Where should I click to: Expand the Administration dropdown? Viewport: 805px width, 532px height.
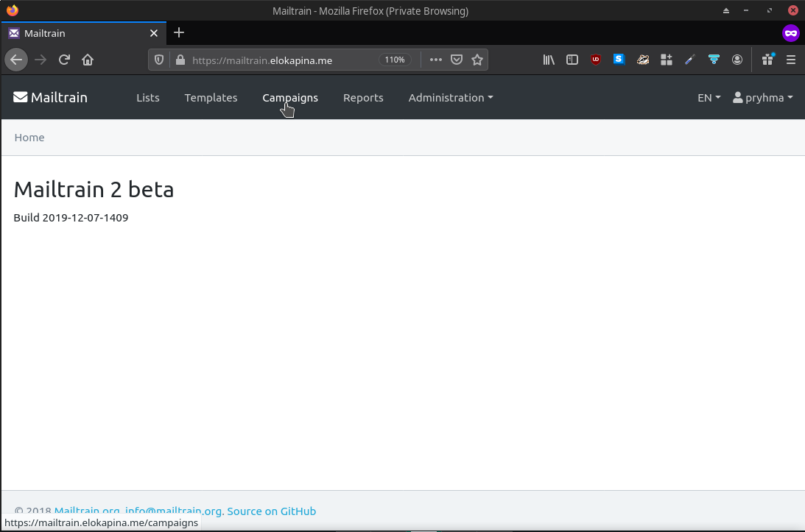pyautogui.click(x=451, y=97)
